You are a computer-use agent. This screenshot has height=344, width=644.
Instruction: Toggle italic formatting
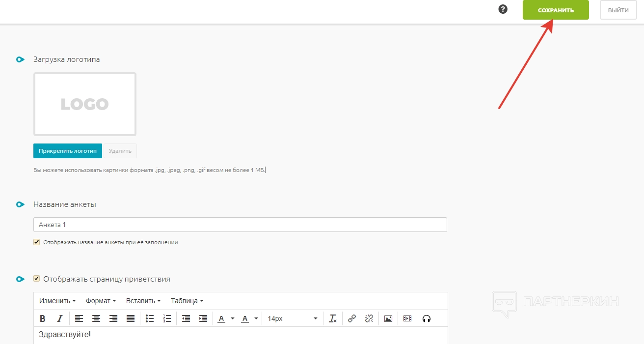59,318
